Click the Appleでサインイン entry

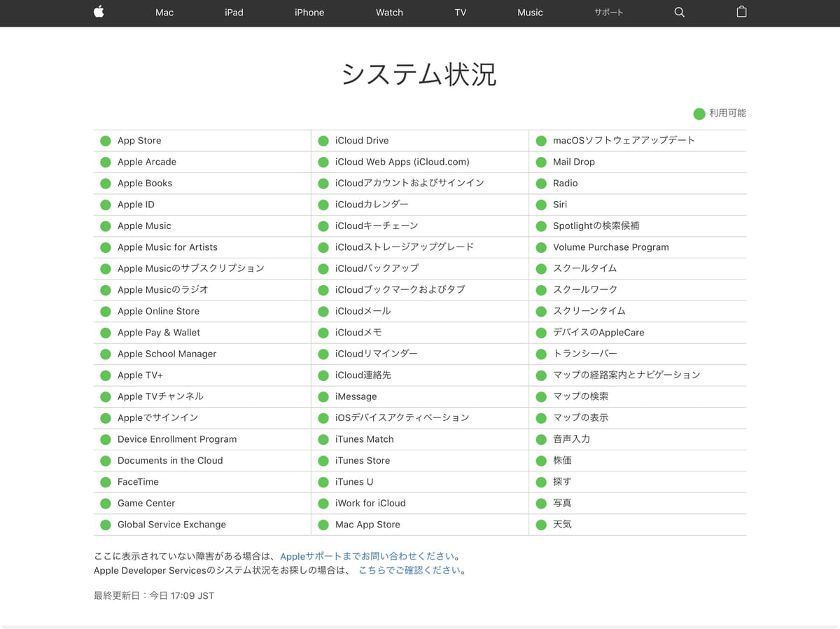coord(157,418)
